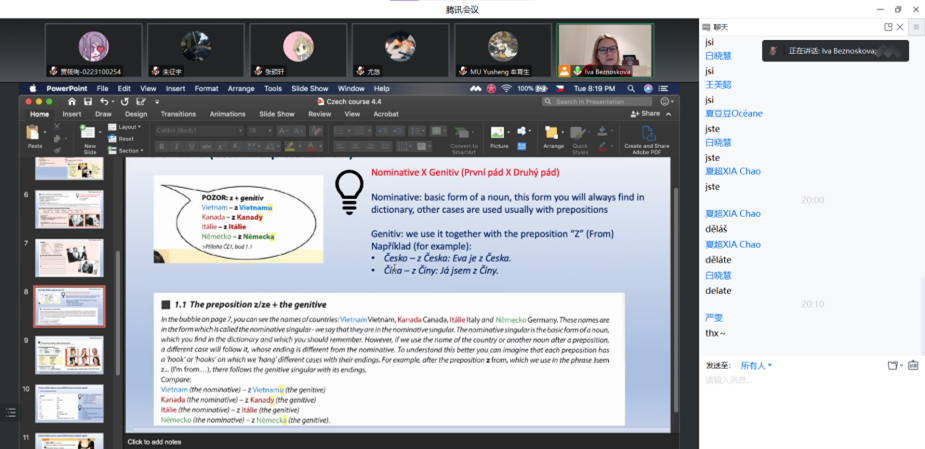The width and height of the screenshot is (925, 449).
Task: Open the Insert ribbon tab
Action: pos(72,114)
